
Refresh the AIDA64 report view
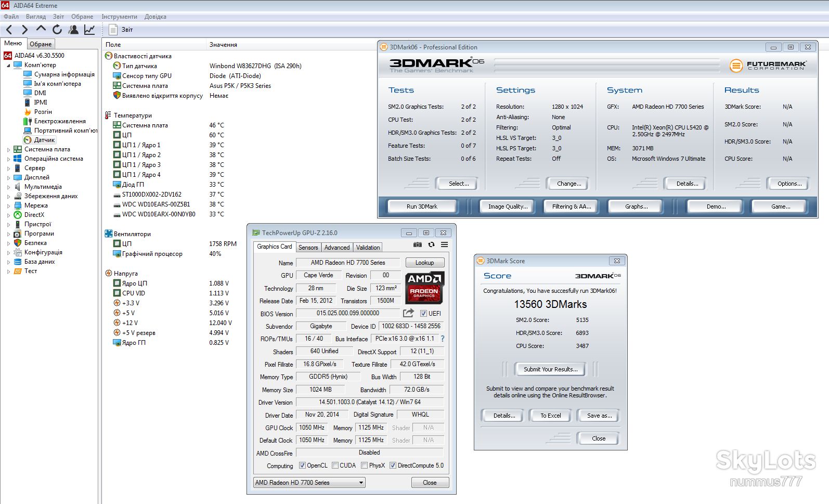pyautogui.click(x=57, y=30)
